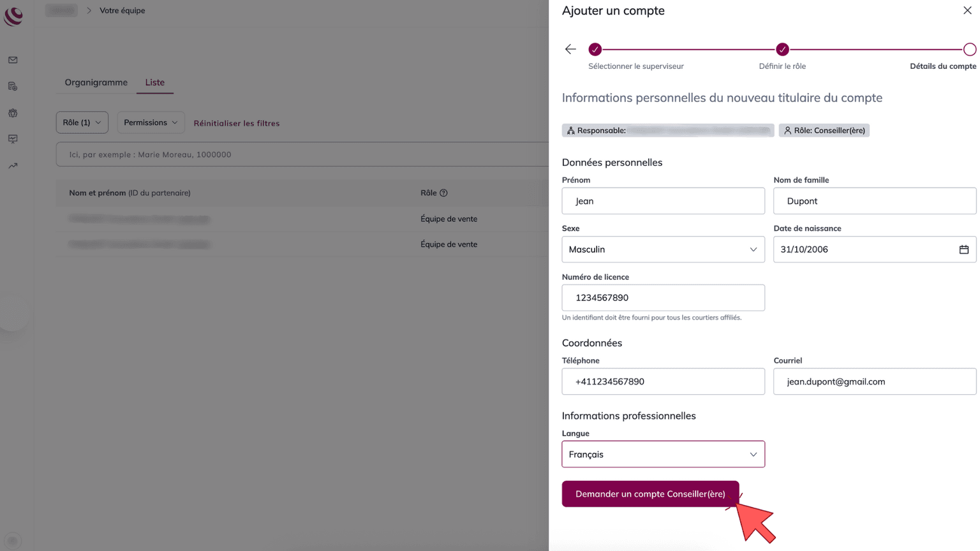Go to the Définir le rôle step
980x551 pixels.
[782, 50]
